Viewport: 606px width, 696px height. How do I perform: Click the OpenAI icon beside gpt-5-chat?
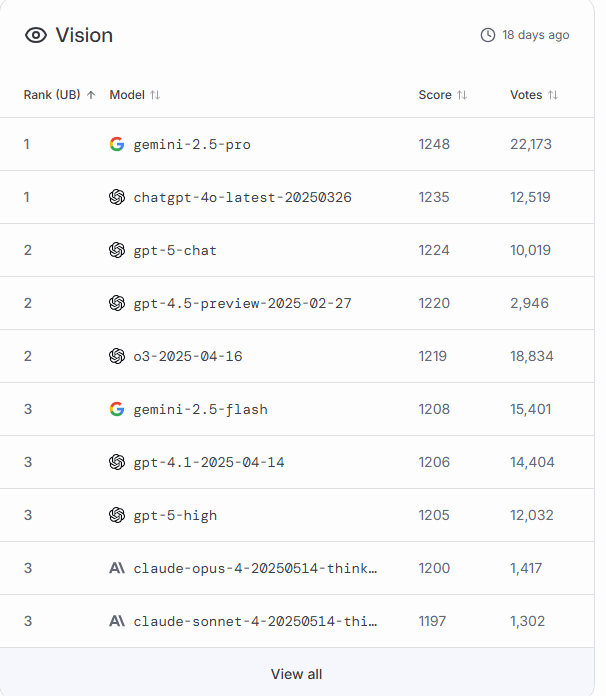[117, 250]
